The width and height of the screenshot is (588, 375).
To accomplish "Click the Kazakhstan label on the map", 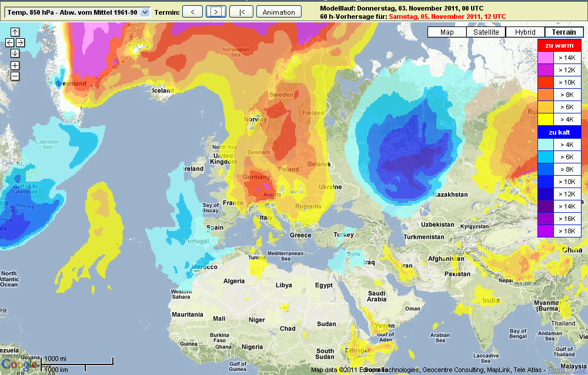I will click(x=450, y=195).
